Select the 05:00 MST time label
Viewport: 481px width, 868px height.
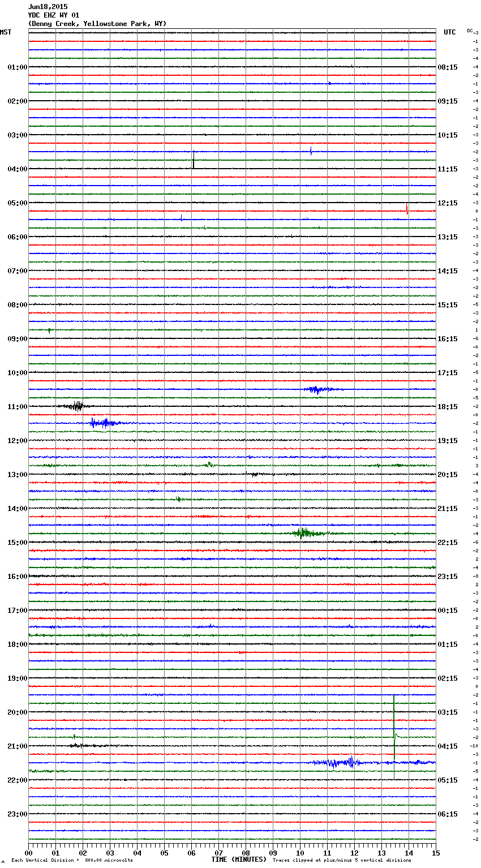18,203
